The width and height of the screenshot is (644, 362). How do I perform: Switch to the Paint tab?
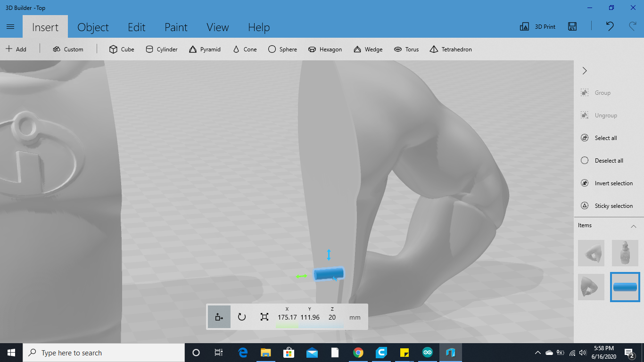coord(176,27)
